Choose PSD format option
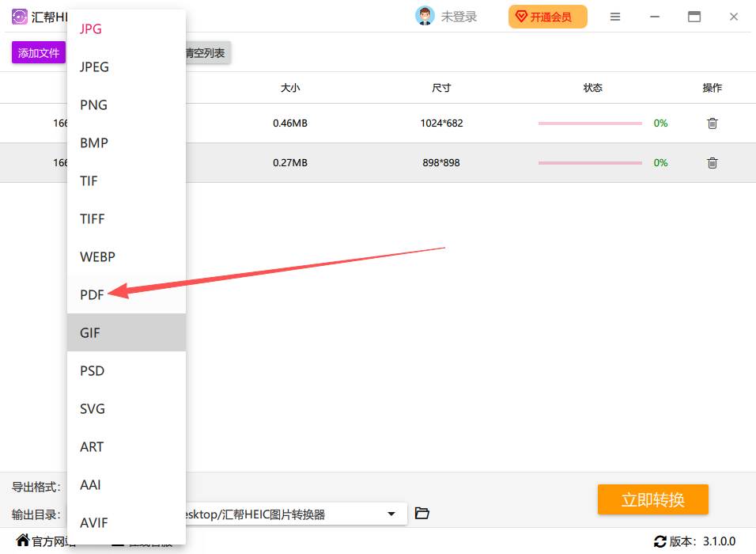Screen dimensions: 756x554 (127, 370)
